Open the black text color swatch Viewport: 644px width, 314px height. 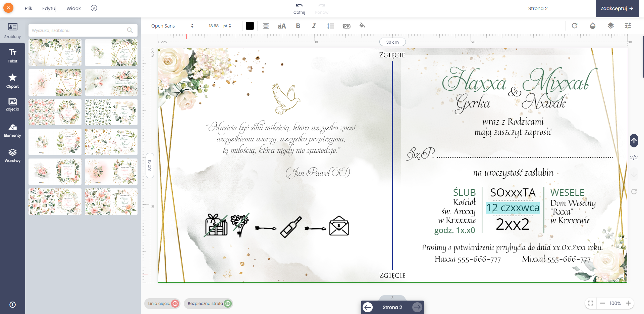coord(250,26)
